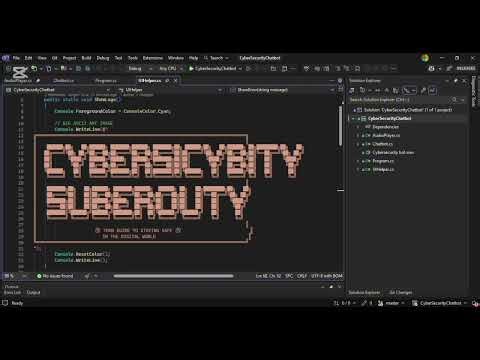Select Chatbot.cs in Solution Explorer

coord(382,144)
